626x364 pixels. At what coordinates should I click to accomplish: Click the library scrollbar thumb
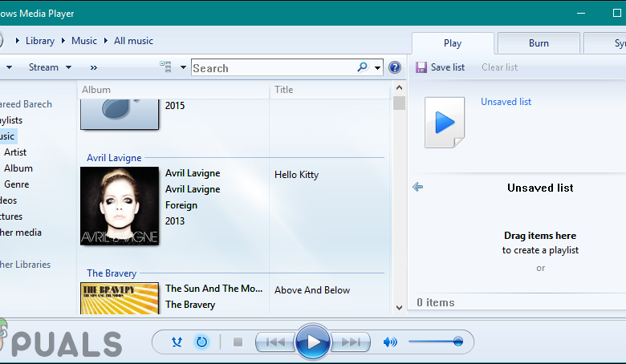click(x=399, y=103)
